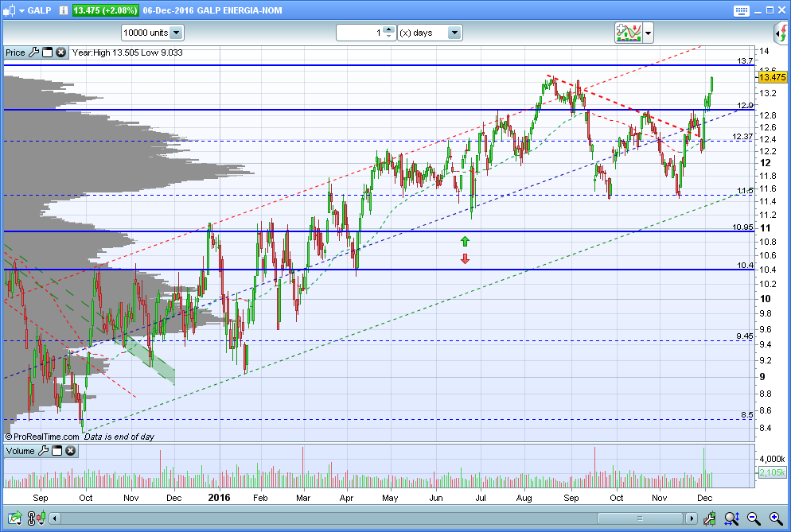Click the green up arrow marker on the chart
791x532 pixels.
click(x=465, y=242)
